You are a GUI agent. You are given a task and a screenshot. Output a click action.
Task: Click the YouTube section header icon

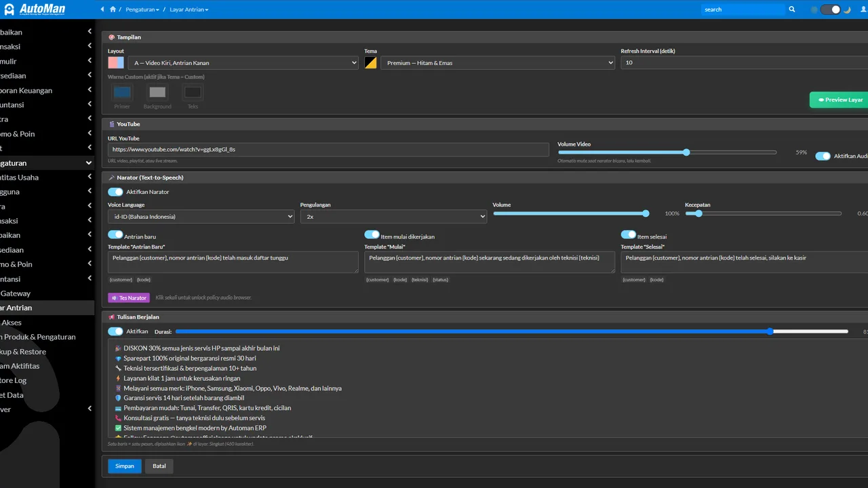coord(112,124)
